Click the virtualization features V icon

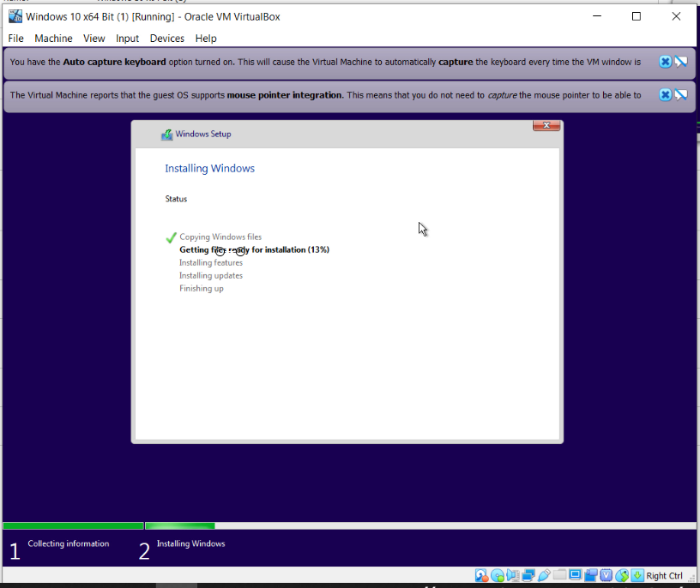click(606, 575)
